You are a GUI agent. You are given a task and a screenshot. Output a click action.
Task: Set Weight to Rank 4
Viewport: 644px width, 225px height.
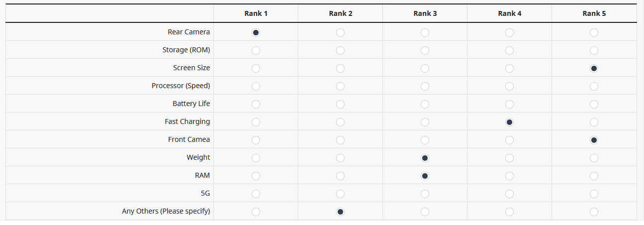(x=509, y=158)
